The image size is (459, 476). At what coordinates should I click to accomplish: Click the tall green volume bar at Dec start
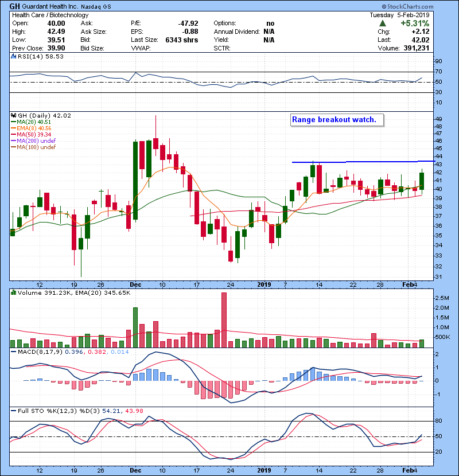pos(135,327)
